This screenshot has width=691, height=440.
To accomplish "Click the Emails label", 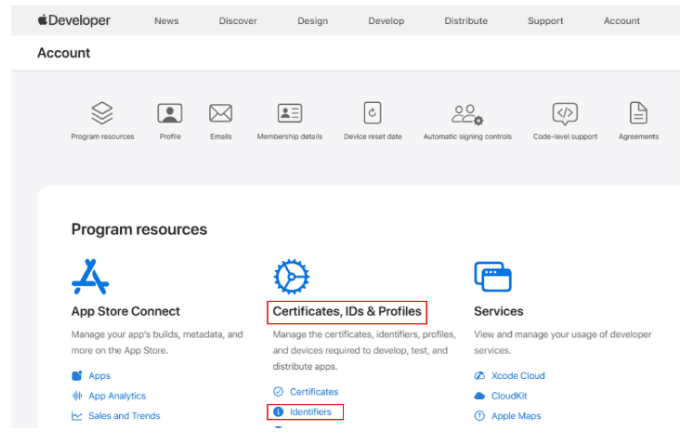I will 221,137.
